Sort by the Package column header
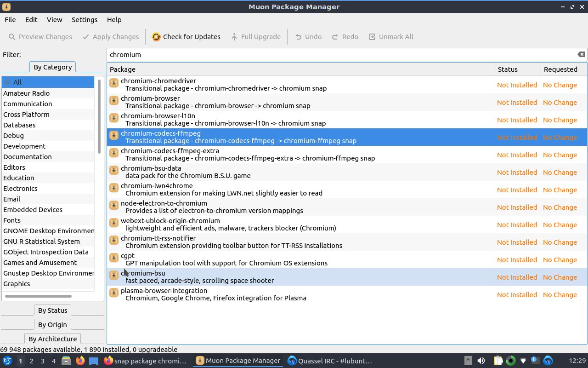588x368 pixels. pyautogui.click(x=301, y=69)
